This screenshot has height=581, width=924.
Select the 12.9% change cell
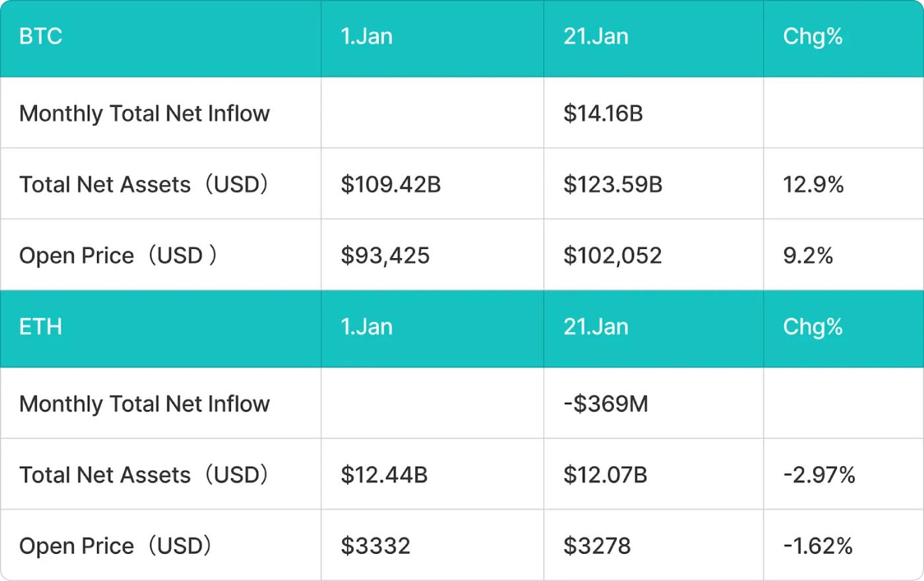pos(813,184)
